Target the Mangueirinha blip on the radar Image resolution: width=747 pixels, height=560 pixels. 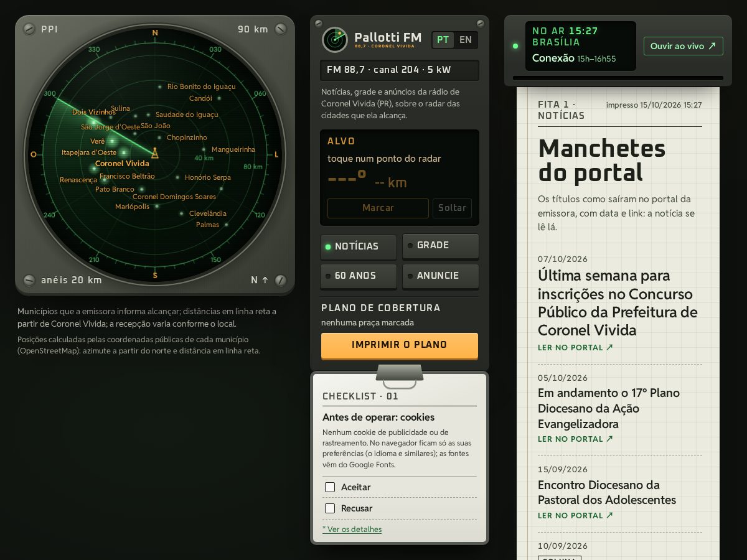coord(204,149)
